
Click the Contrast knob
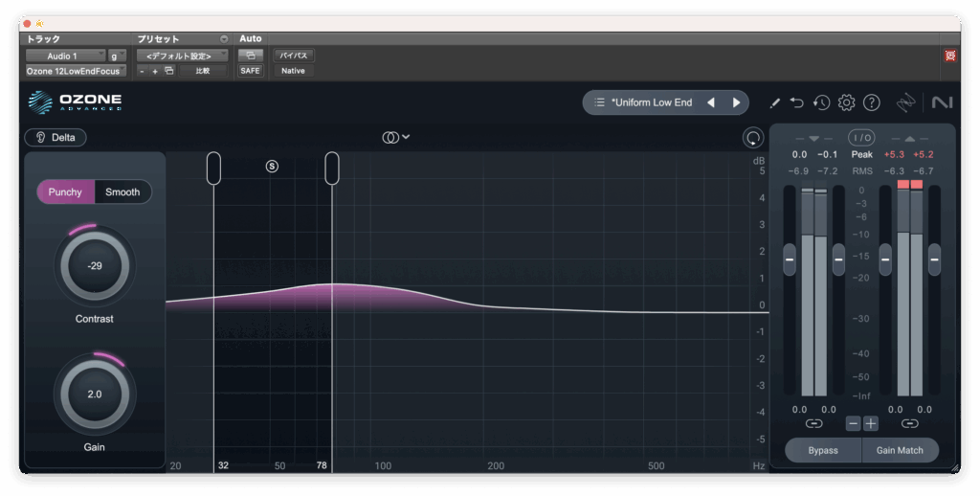[95, 266]
